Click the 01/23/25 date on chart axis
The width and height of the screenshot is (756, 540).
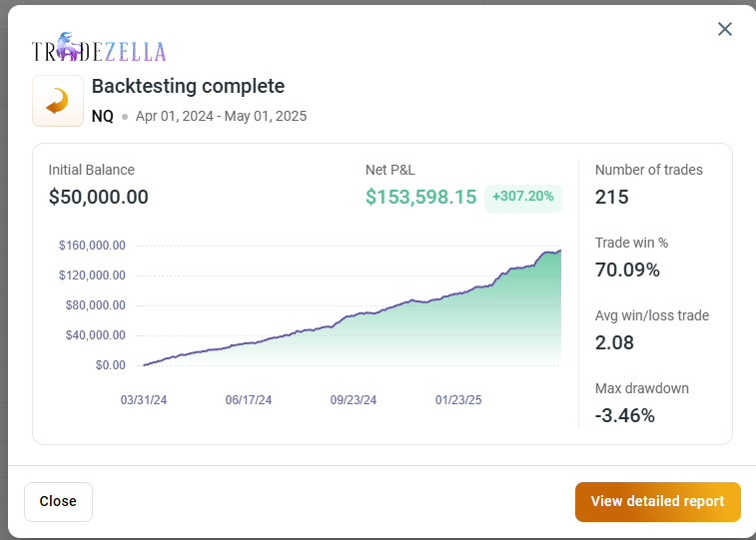pos(458,400)
